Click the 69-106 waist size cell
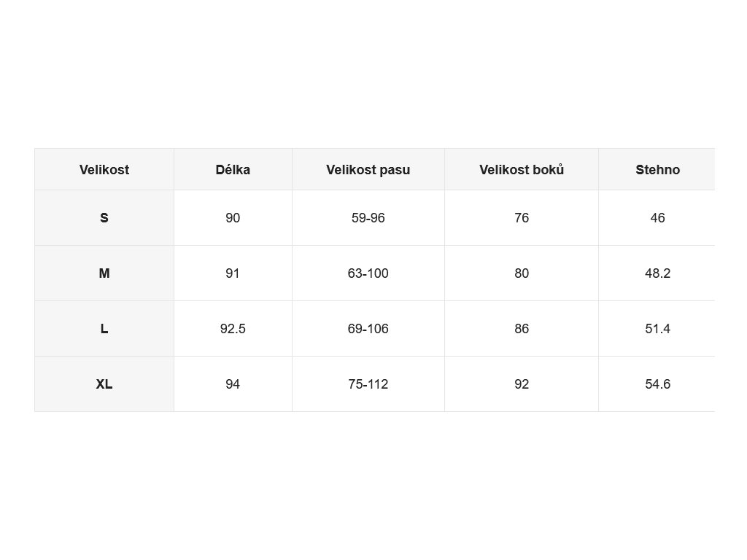 point(368,329)
